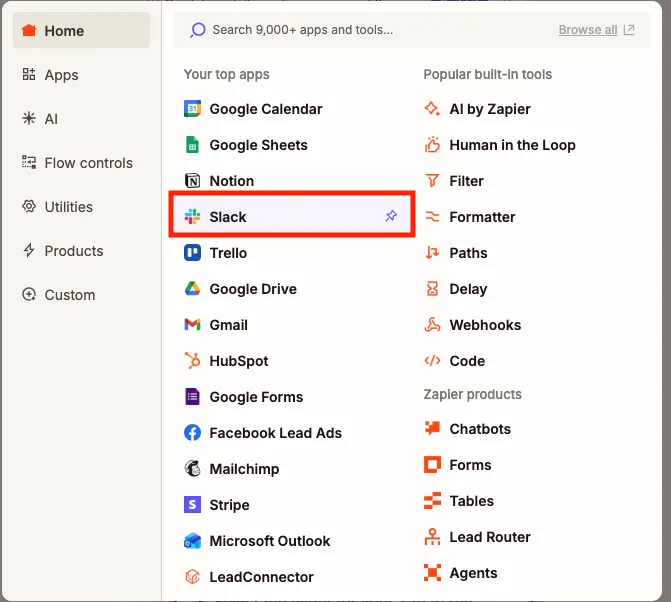Click the Slack logo icon
The image size is (671, 602).
click(x=192, y=216)
